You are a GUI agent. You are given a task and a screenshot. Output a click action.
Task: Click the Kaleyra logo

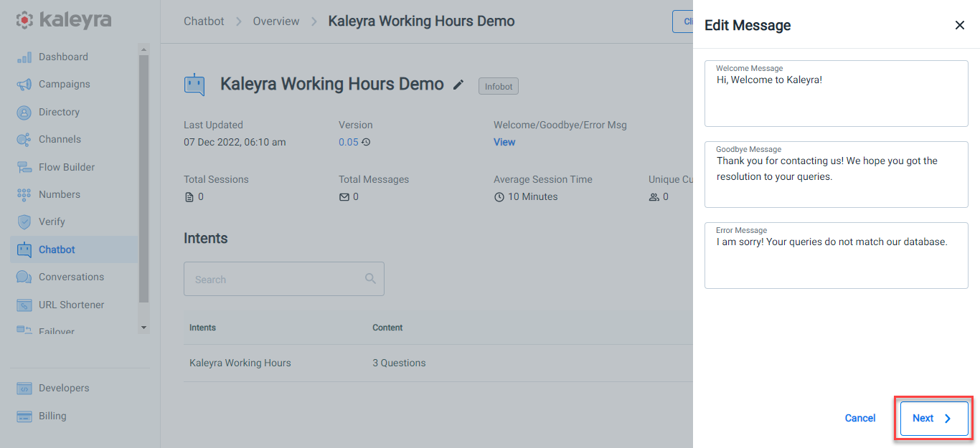tap(64, 20)
